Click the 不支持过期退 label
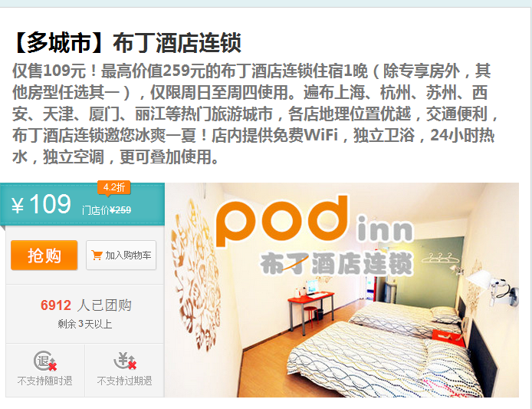The width and height of the screenshot is (532, 409). point(124,381)
